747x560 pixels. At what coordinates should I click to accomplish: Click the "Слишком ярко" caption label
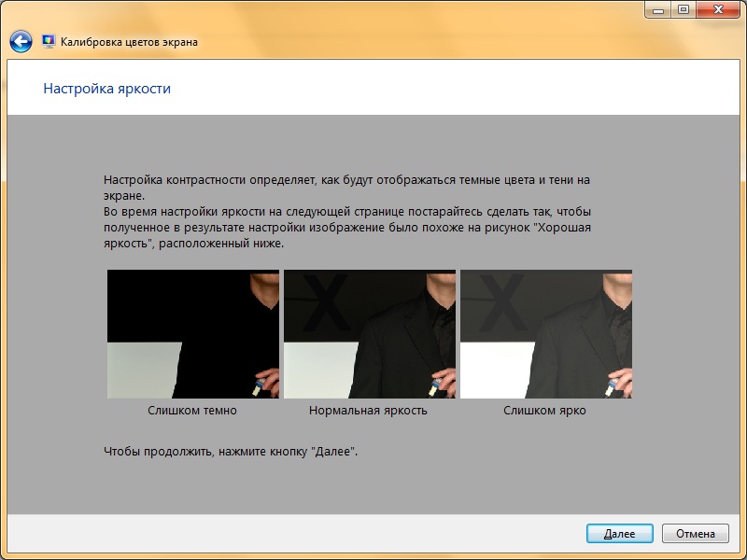click(545, 407)
